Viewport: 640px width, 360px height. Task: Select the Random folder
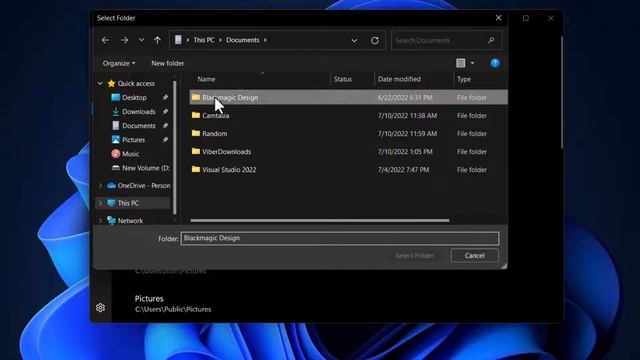(x=349, y=133)
